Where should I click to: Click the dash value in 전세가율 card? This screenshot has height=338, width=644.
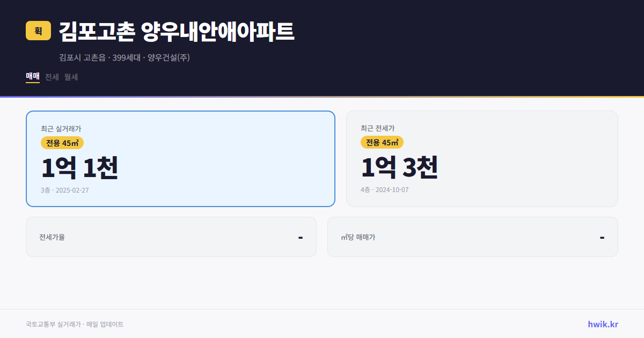(302, 237)
